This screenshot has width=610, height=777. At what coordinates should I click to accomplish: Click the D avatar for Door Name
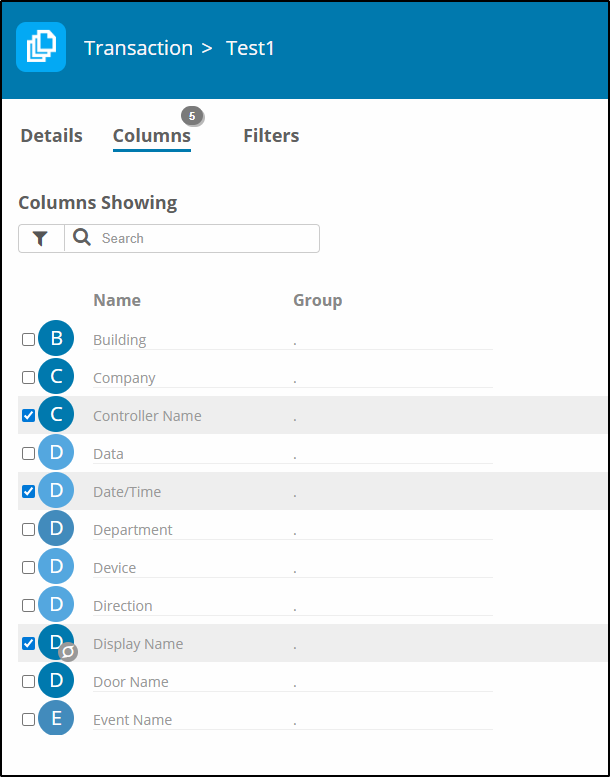click(x=56, y=680)
